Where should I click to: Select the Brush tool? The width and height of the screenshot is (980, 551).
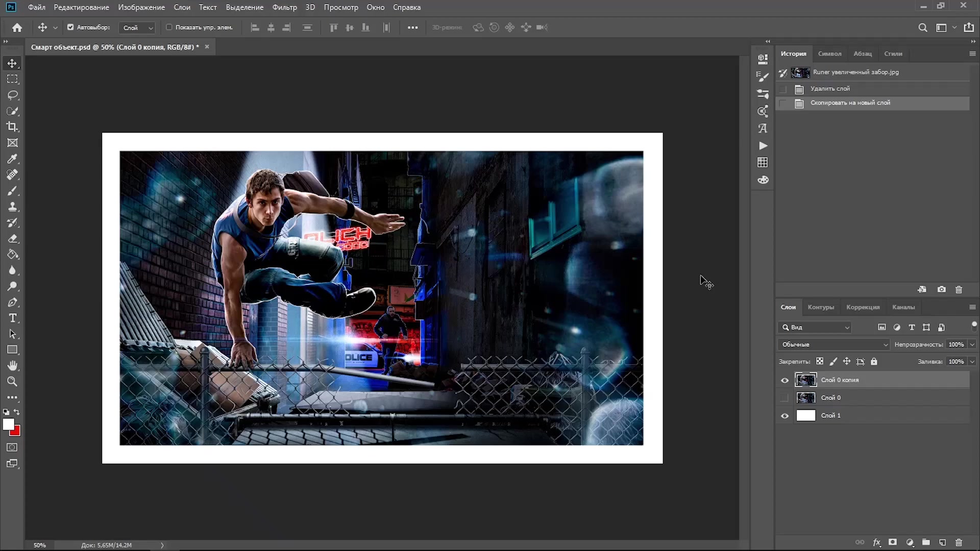tap(12, 191)
